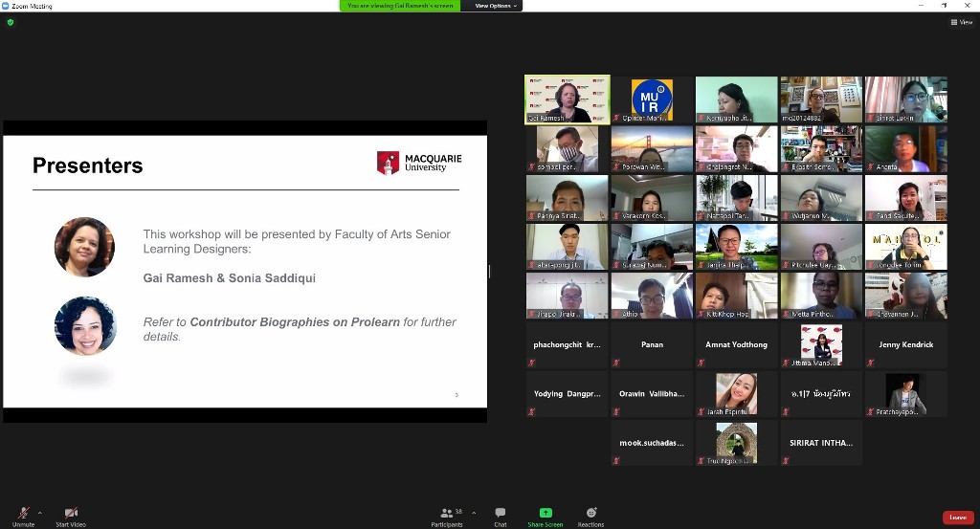The width and height of the screenshot is (980, 529).
Task: Click the Jenny Kendrick participant tile
Action: [x=905, y=344]
